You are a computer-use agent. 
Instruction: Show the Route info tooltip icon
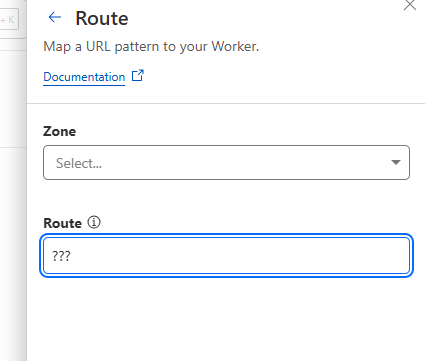[94, 222]
